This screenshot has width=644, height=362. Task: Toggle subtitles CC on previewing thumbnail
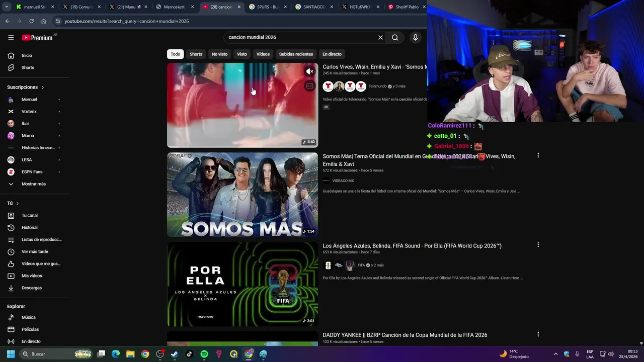[310, 86]
